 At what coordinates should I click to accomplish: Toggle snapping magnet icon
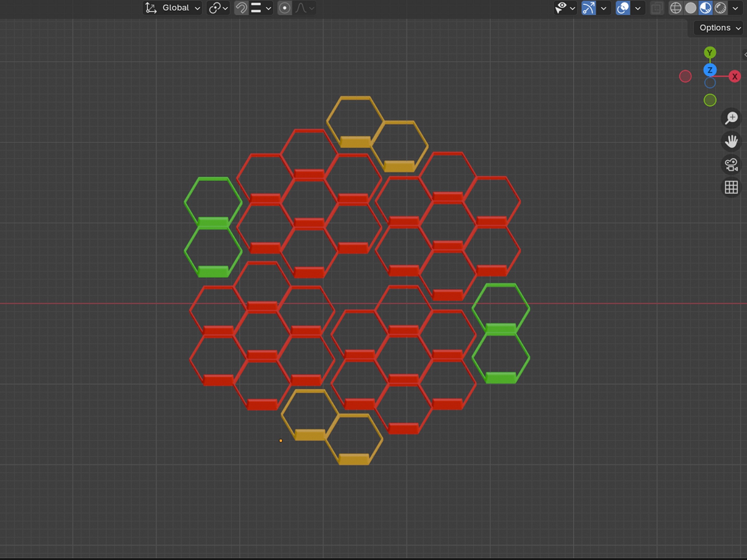[x=241, y=8]
